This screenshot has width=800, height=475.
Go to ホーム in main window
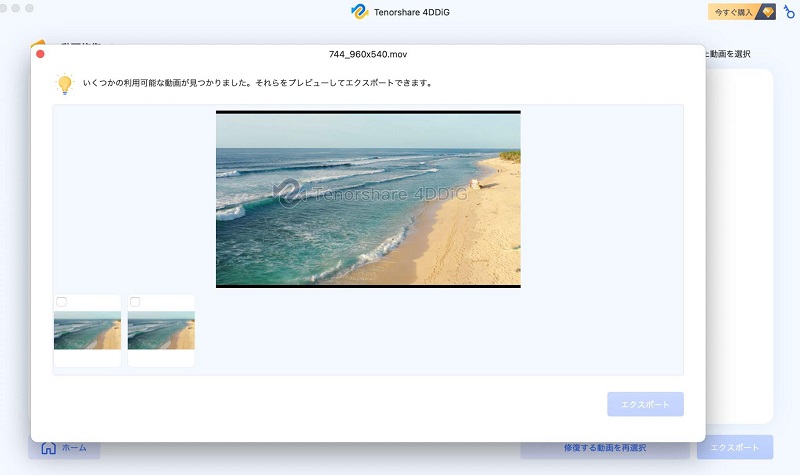coord(64,448)
